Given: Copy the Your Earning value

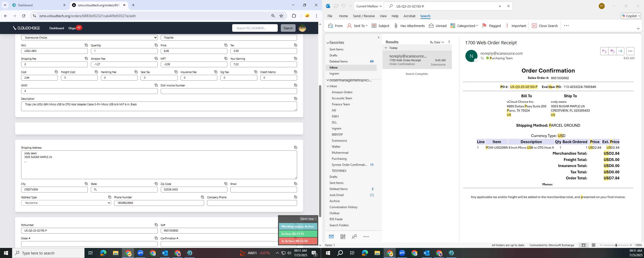Looking at the screenshot, I should pyautogui.click(x=295, y=58).
